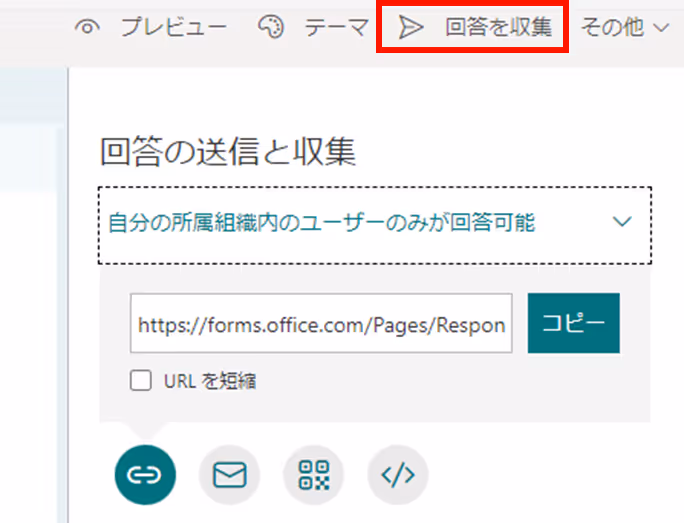Select the link share icon
The image size is (684, 523).
(145, 475)
